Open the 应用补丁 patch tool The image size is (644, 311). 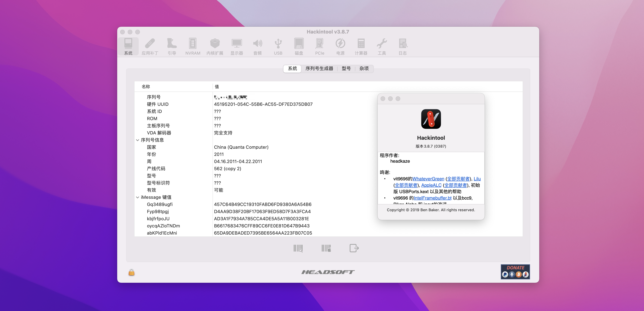click(x=150, y=46)
